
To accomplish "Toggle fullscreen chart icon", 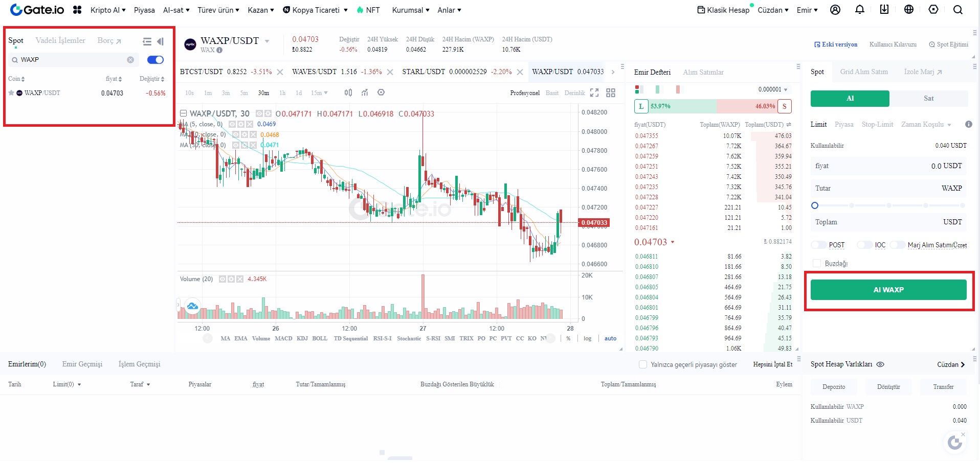I will pos(594,92).
